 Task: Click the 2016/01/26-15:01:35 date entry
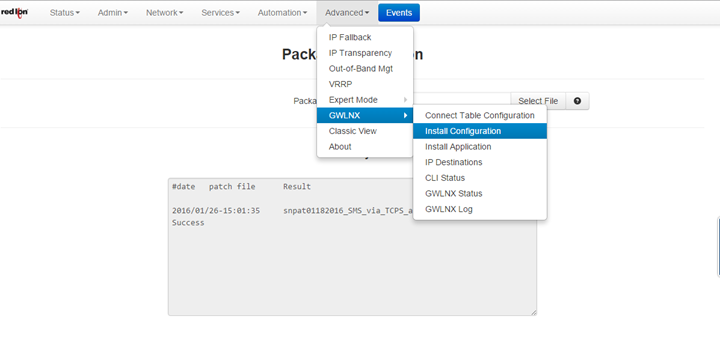pos(216,210)
